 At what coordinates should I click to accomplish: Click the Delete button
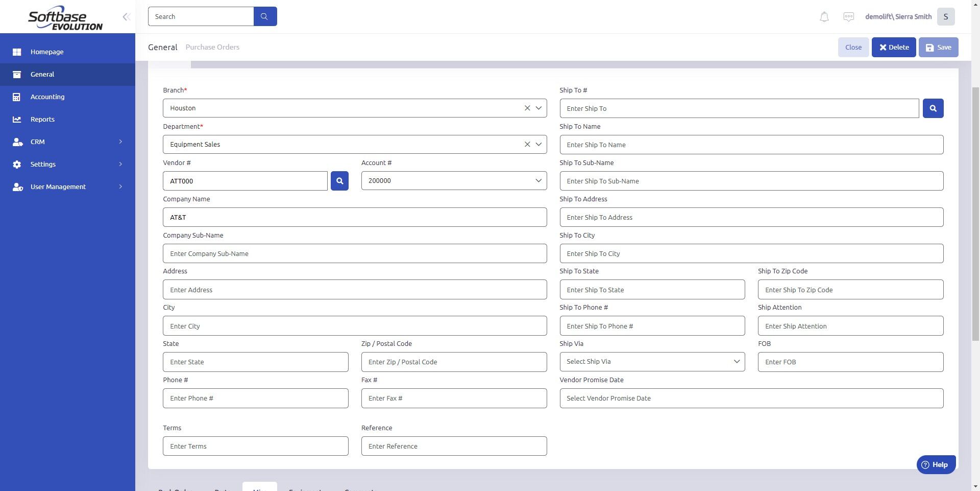click(893, 47)
